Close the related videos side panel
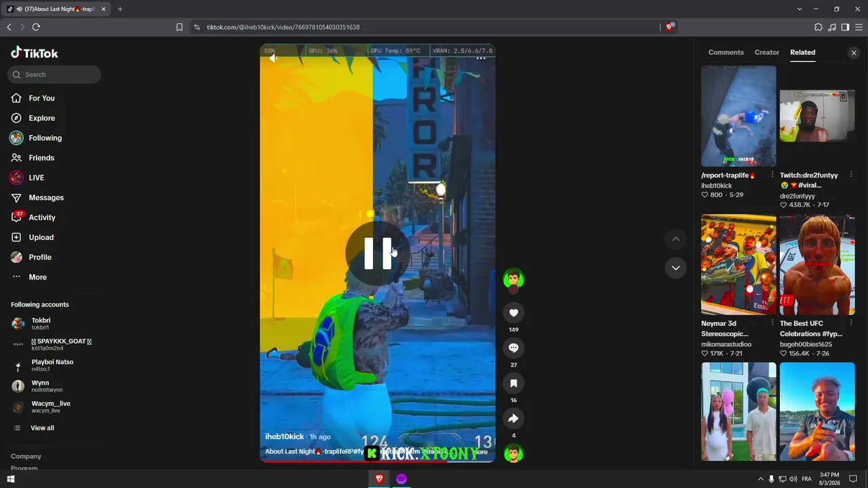 tap(854, 53)
